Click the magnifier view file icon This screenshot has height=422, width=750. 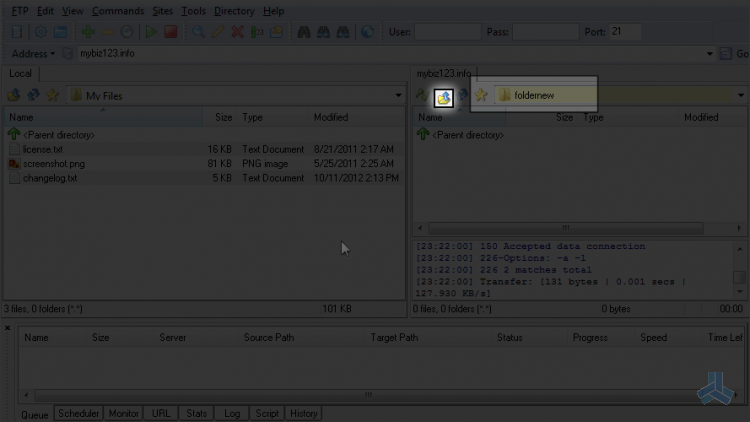(198, 32)
